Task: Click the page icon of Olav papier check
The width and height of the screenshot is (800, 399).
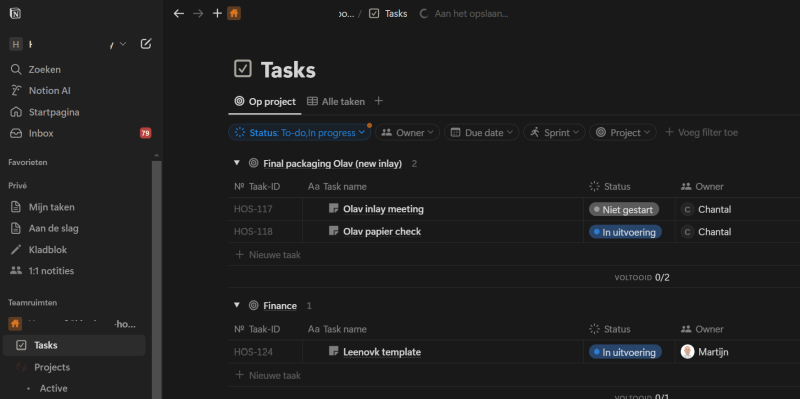Action: [333, 231]
